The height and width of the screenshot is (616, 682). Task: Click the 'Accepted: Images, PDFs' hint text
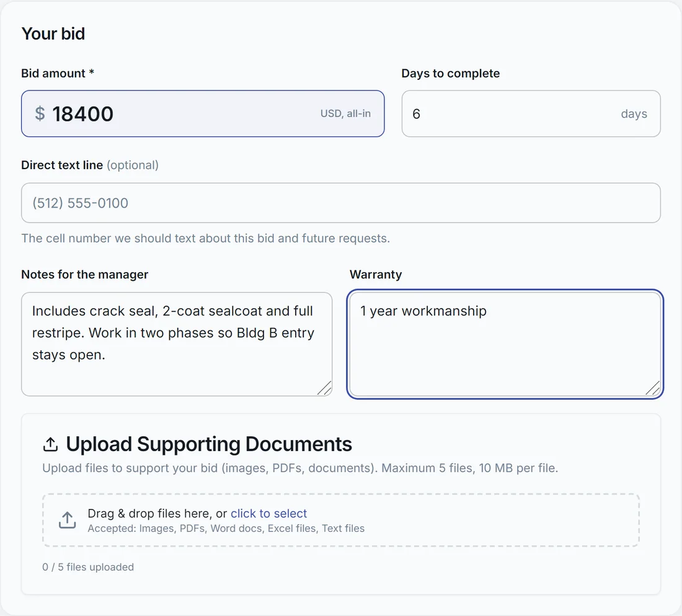coord(226,529)
